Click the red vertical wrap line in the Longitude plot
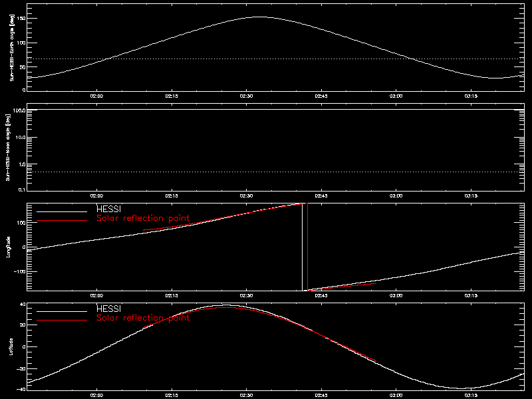The image size is (532, 399). 307,247
